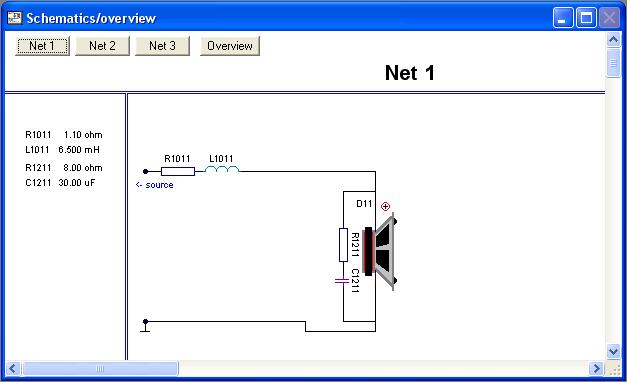Screen dimensions: 627x382
Task: Click the horizontal scrollbar left arrow
Action: coord(12,368)
